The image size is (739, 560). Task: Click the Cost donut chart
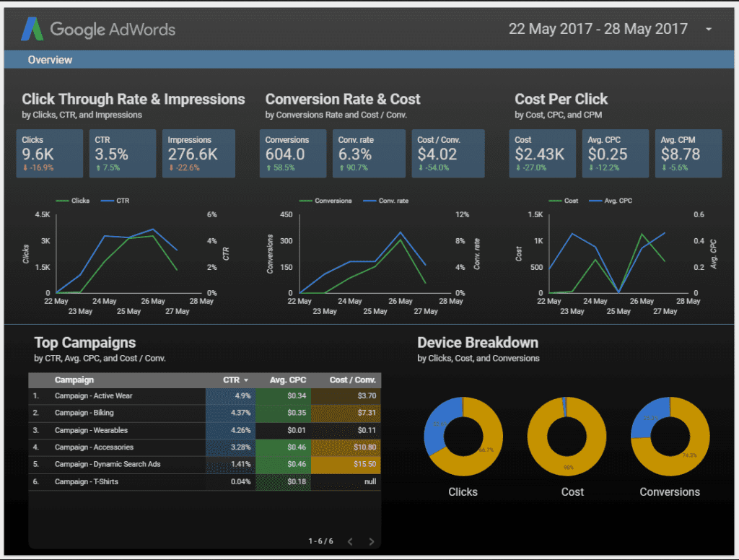(x=567, y=435)
